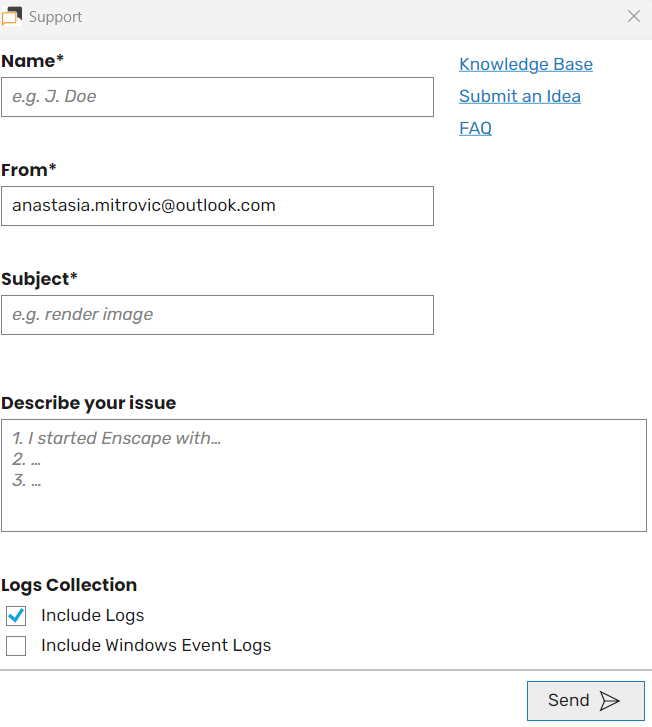The height and width of the screenshot is (727, 652).
Task: Click the "Include Windows Event Logs" label text
Action: (x=156, y=646)
